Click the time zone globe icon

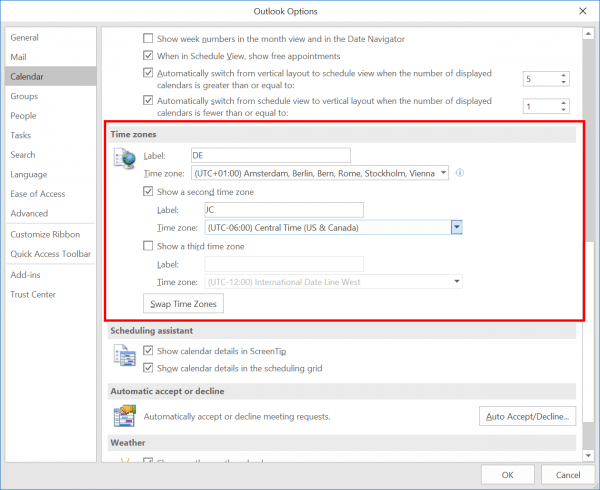(x=125, y=159)
